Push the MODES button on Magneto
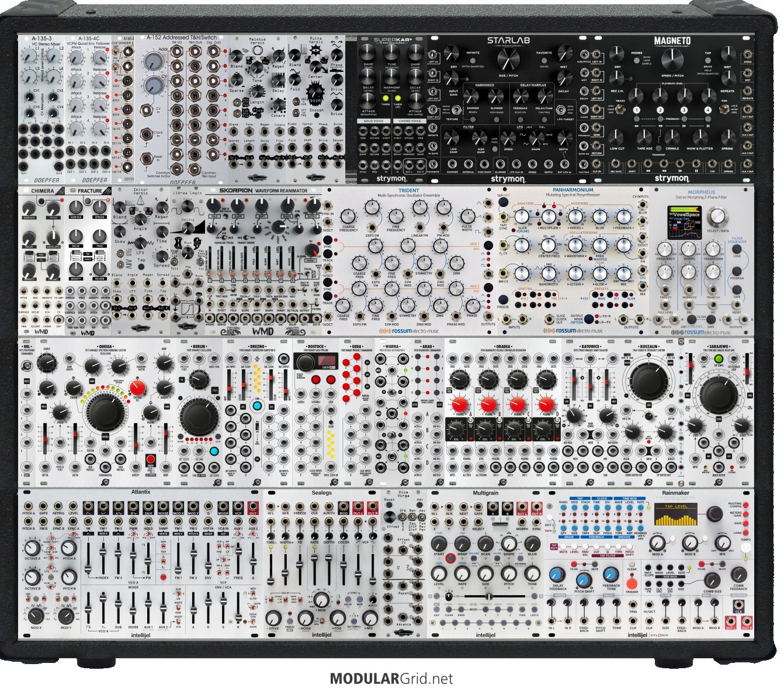Screen dimensions: 784x691 coord(637,60)
